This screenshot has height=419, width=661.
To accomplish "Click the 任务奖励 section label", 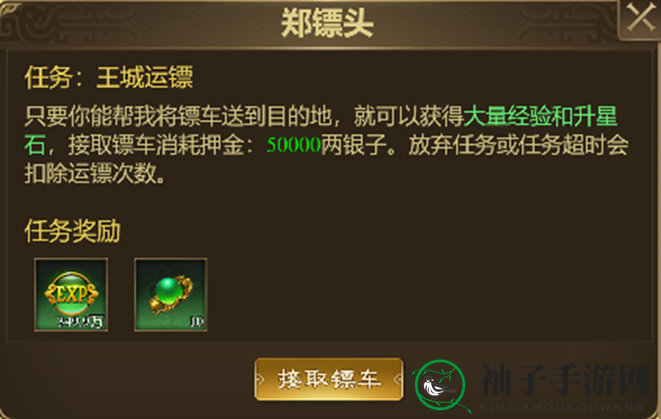I will [73, 231].
